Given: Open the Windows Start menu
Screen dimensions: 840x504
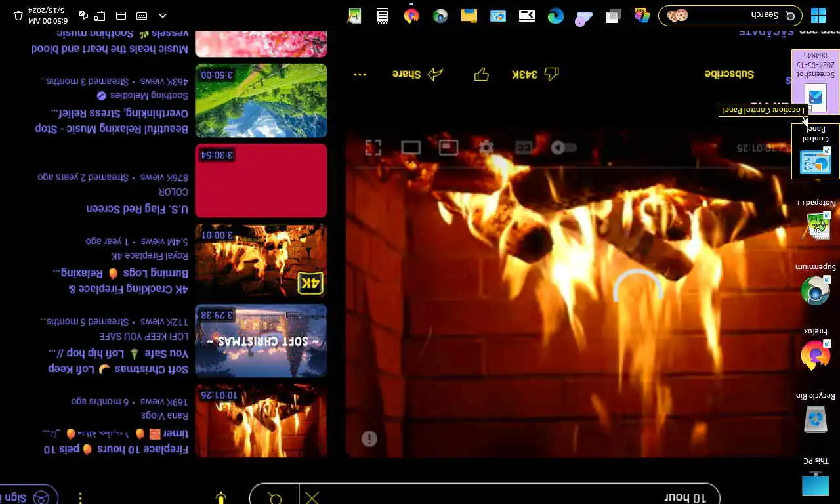Looking at the screenshot, I should click(x=818, y=16).
